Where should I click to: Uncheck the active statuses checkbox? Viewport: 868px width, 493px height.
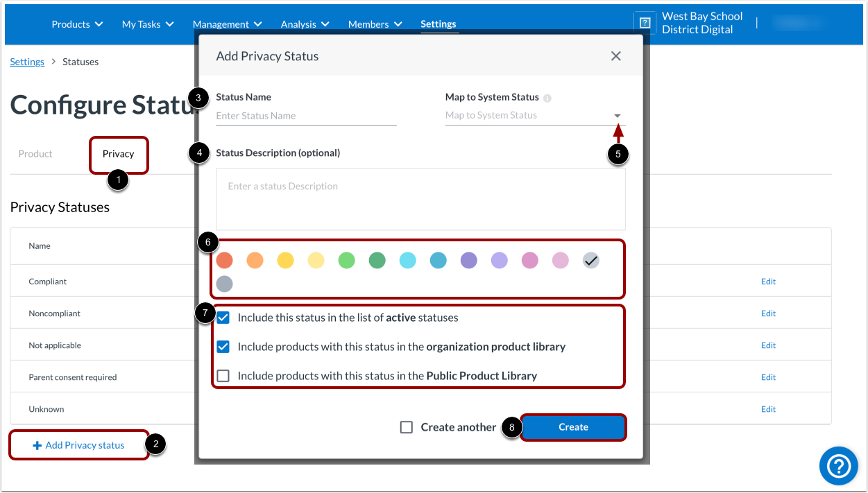tap(223, 318)
